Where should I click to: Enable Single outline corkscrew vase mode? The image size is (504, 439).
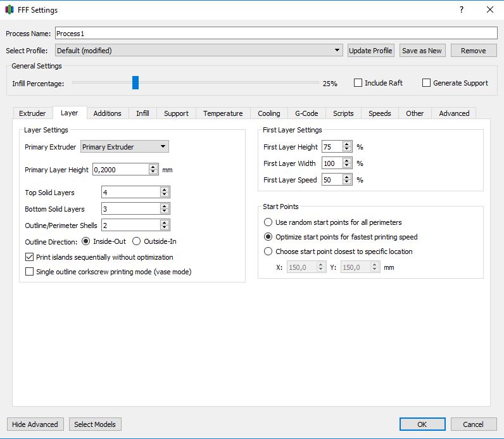(29, 271)
